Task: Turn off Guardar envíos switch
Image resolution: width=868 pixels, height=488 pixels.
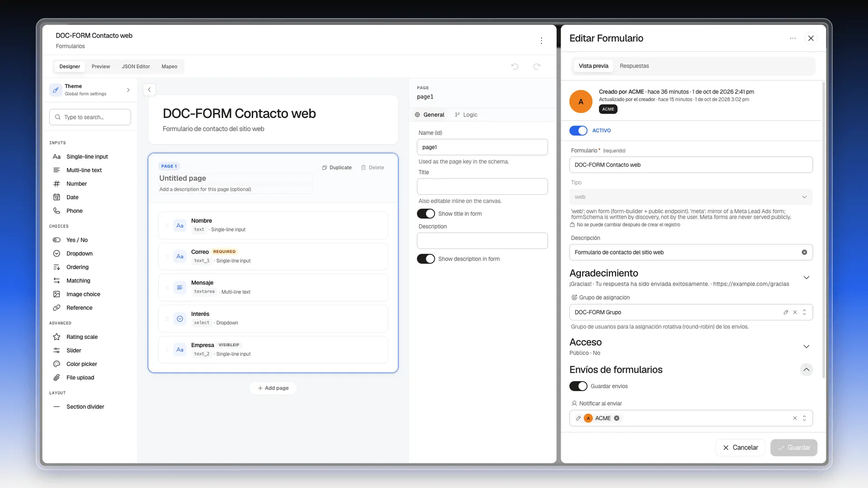Action: 578,386
